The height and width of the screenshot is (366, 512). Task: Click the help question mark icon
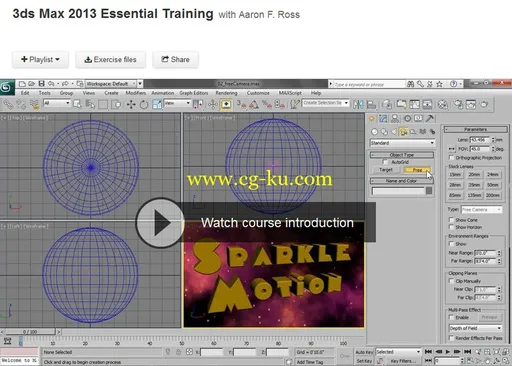453,84
